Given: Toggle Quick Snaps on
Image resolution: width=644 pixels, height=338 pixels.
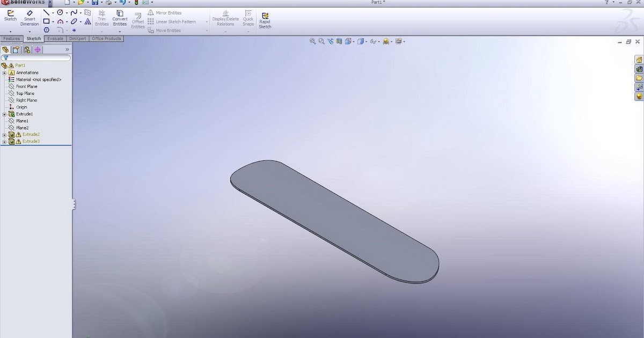Looking at the screenshot, I should 248,20.
